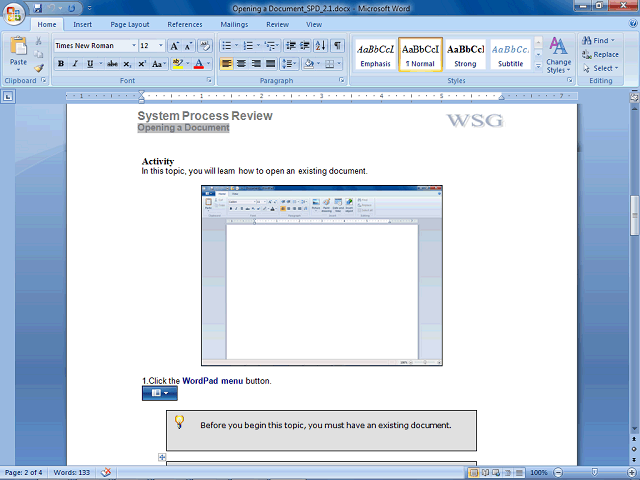Center the paragraph text

click(x=241, y=64)
